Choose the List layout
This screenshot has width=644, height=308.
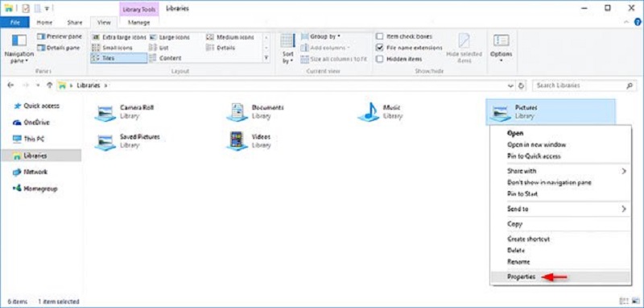pos(159,48)
